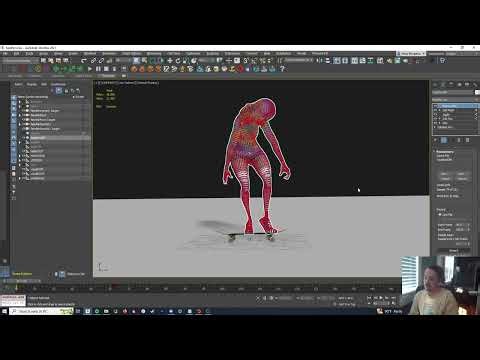This screenshot has width=480, height=360.
Task: Toggle Window/Crossing selection mode
Action: tap(160, 60)
